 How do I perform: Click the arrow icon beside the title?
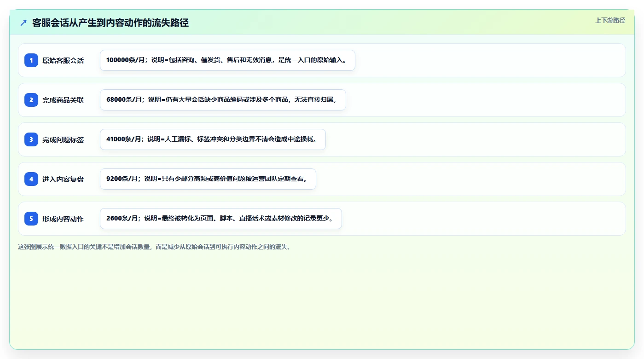coord(23,23)
